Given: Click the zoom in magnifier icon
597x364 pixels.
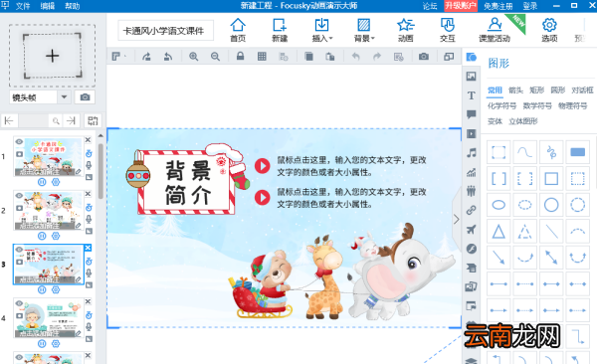Looking at the screenshot, I should pyautogui.click(x=194, y=57).
